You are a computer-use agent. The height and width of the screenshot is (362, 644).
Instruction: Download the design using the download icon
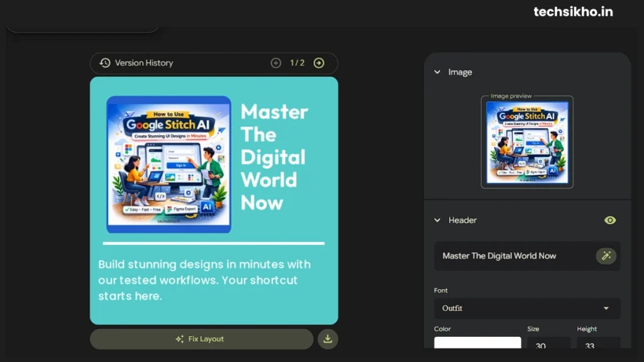tap(327, 339)
